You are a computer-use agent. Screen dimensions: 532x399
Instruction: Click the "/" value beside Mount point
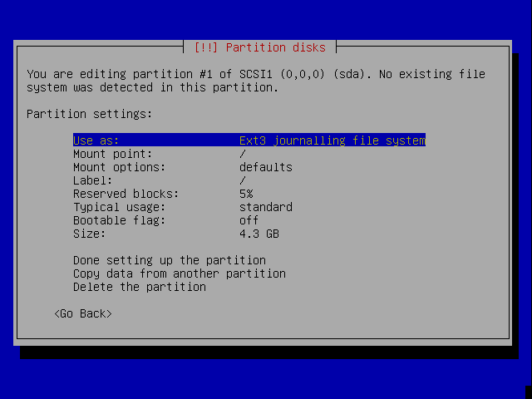point(243,154)
